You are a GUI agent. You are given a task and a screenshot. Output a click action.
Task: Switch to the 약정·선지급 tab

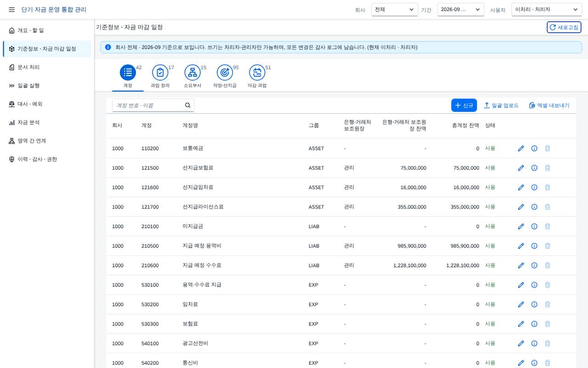point(225,77)
